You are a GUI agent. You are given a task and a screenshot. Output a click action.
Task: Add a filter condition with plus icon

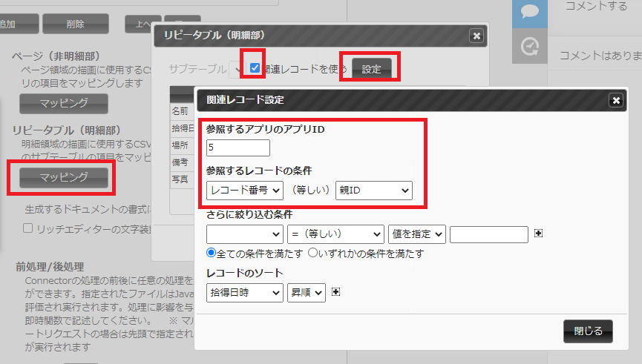(x=539, y=234)
